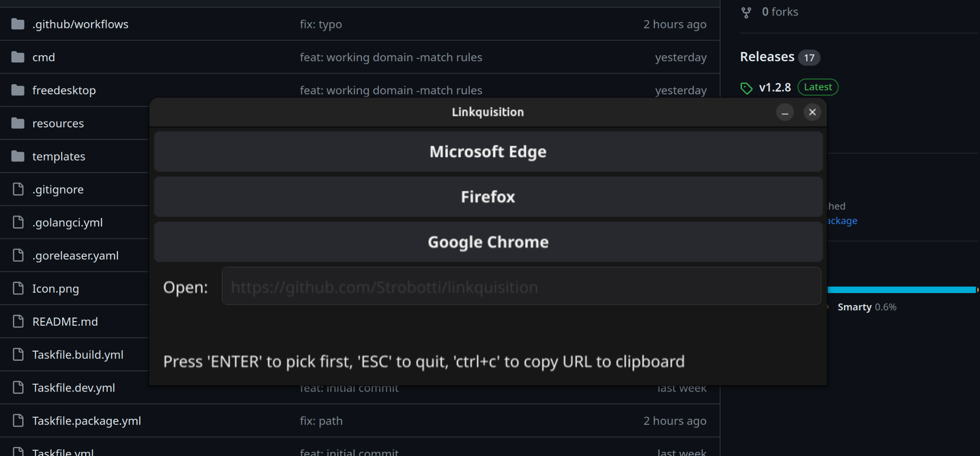Choose Firefox to open the link

tap(488, 197)
